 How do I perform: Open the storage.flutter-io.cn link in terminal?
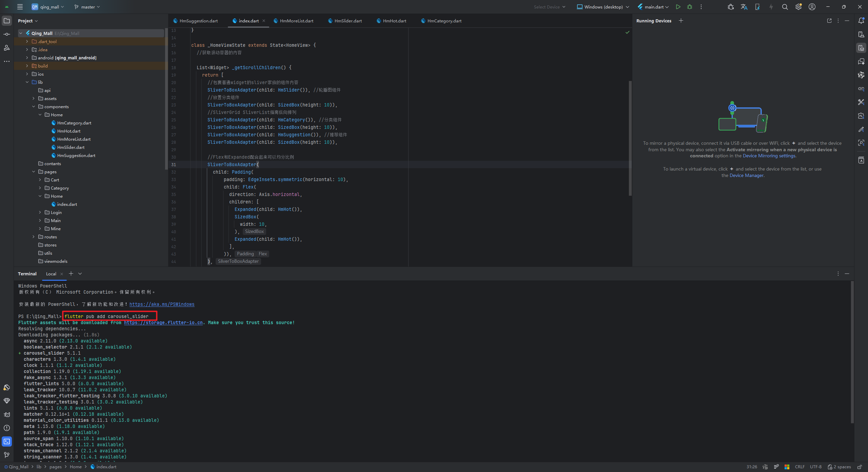tap(163, 322)
